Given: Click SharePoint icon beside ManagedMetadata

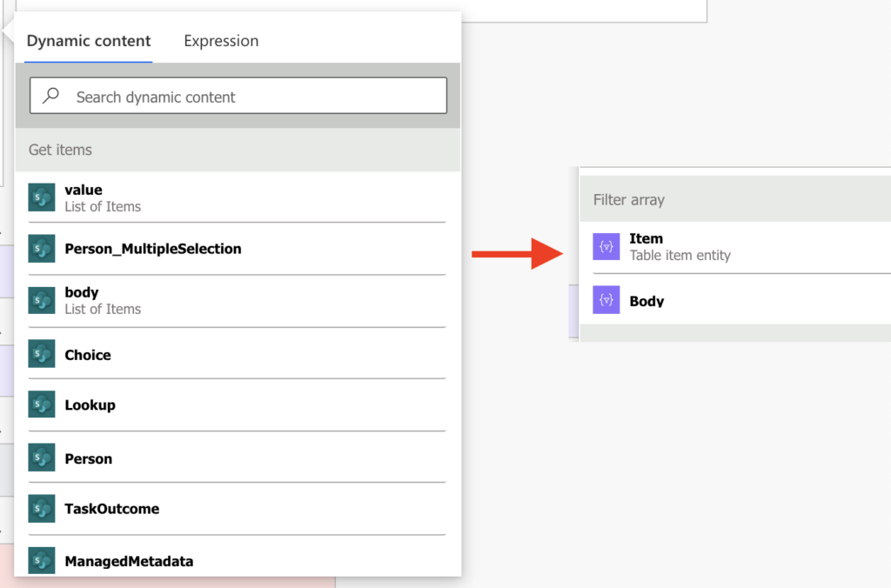Looking at the screenshot, I should (x=42, y=560).
